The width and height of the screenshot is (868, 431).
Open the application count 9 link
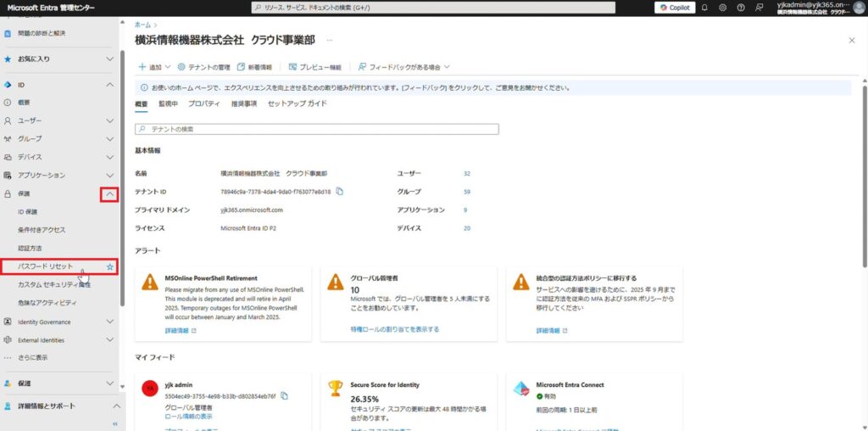click(465, 210)
